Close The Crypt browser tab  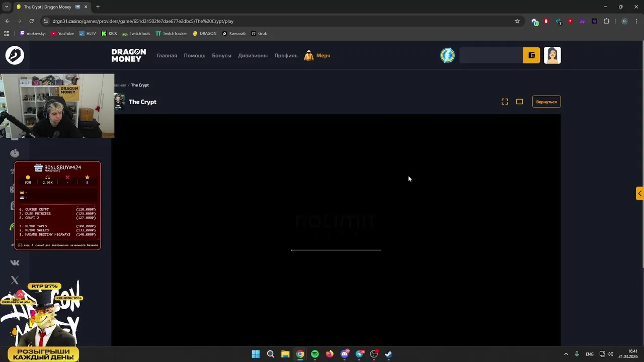click(x=85, y=7)
